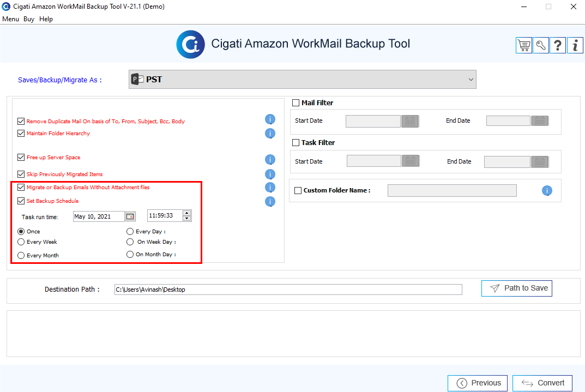Viewport: 585px width, 392px height.
Task: Open Mail Filter End Date calendar
Action: pos(540,121)
